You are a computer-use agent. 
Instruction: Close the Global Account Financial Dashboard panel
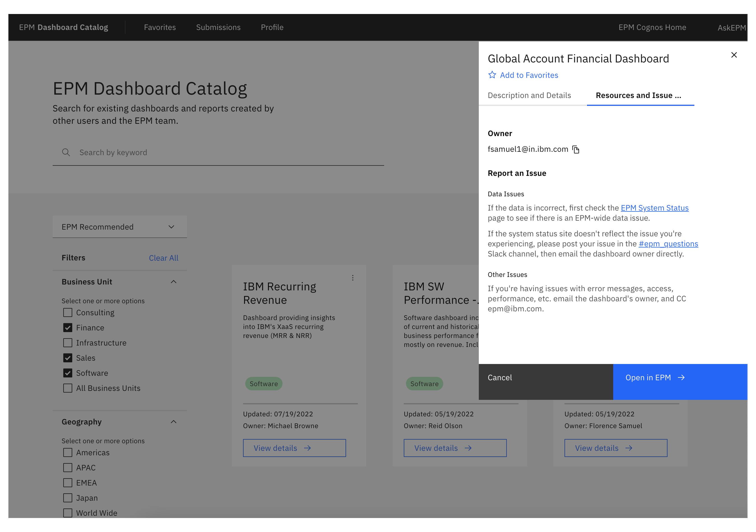click(734, 55)
